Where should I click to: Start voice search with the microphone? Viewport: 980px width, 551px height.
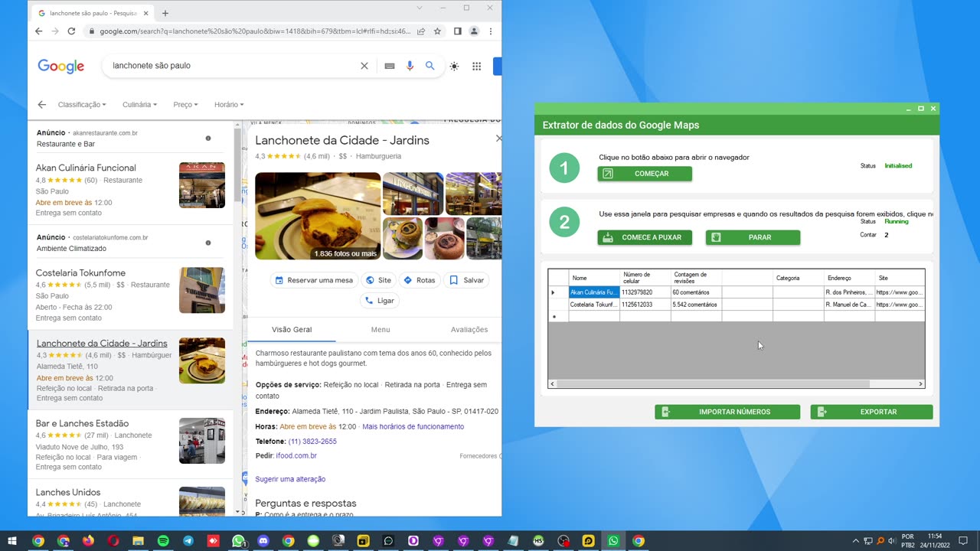(410, 66)
